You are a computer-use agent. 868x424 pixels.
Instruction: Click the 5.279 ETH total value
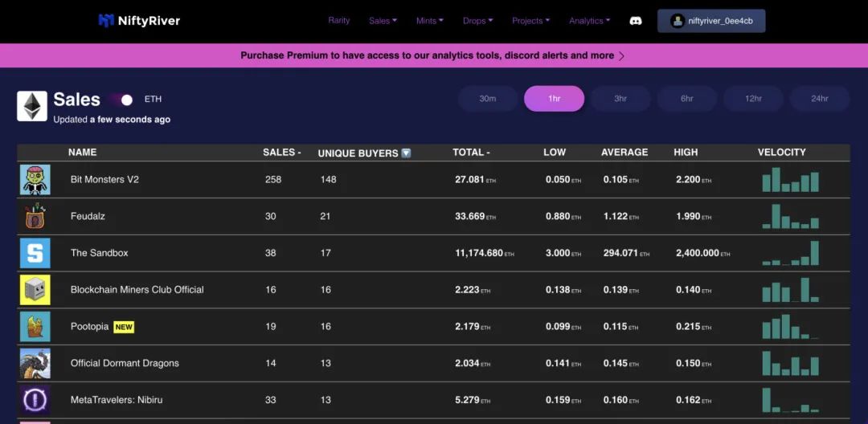point(473,400)
